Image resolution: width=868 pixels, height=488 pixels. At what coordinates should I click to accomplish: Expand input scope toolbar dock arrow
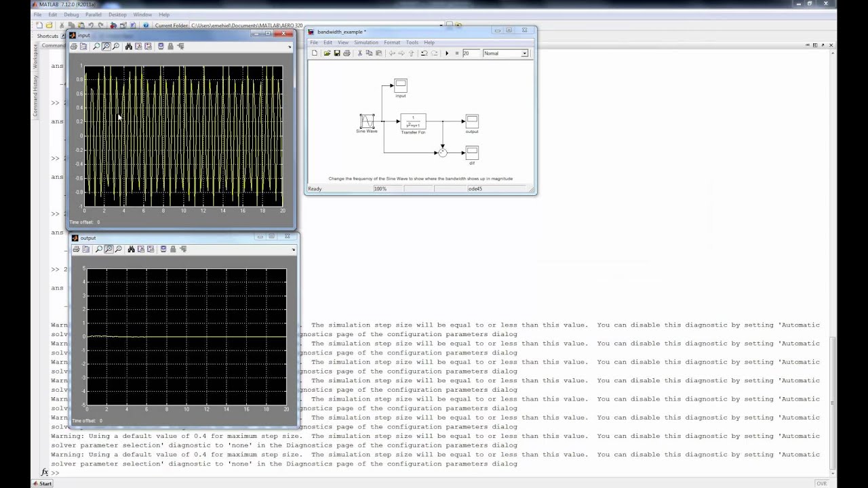(x=290, y=47)
